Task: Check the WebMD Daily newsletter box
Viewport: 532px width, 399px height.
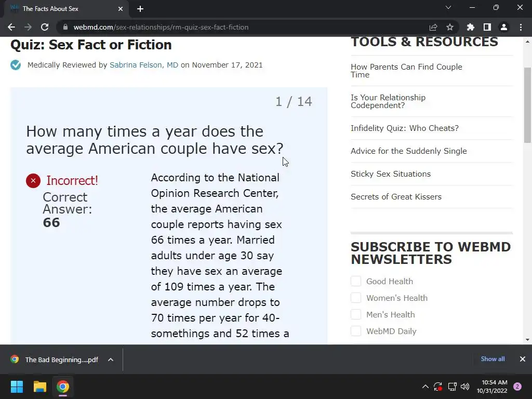Action: tap(356, 331)
